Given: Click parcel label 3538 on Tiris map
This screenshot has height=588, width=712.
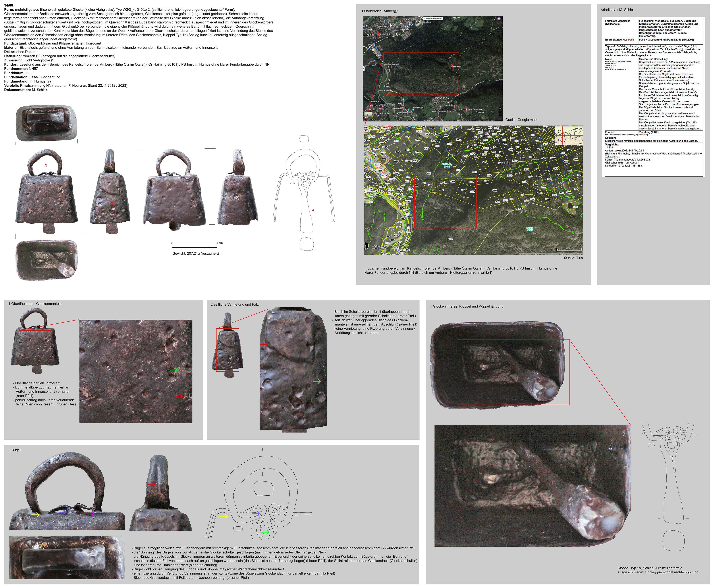Looking at the screenshot, I should coord(464,190).
